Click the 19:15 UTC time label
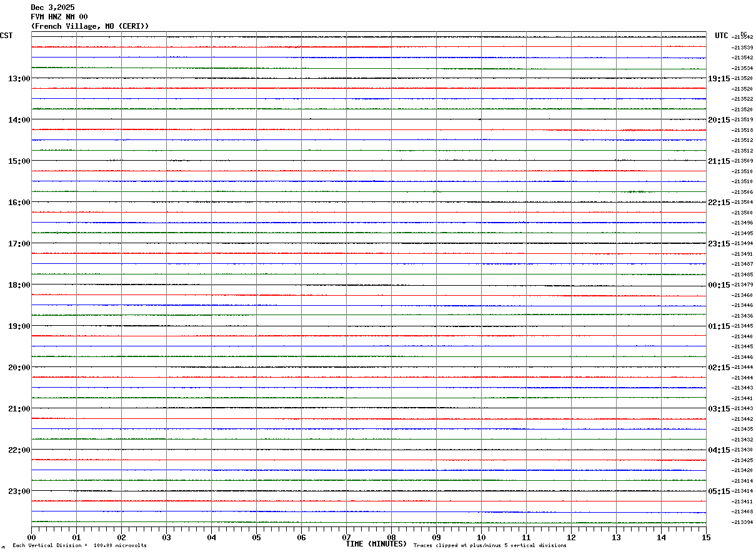 pos(719,79)
